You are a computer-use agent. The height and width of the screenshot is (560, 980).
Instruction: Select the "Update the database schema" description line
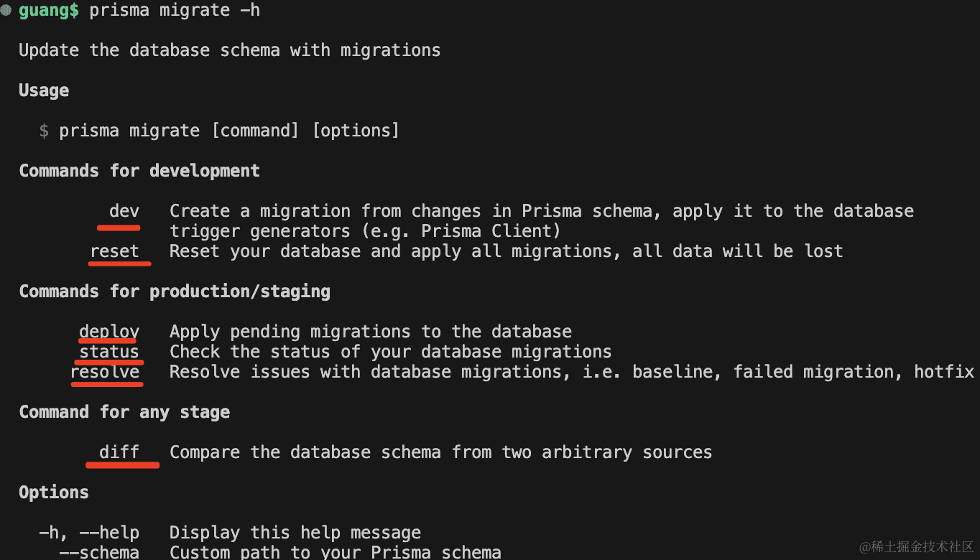click(x=229, y=50)
